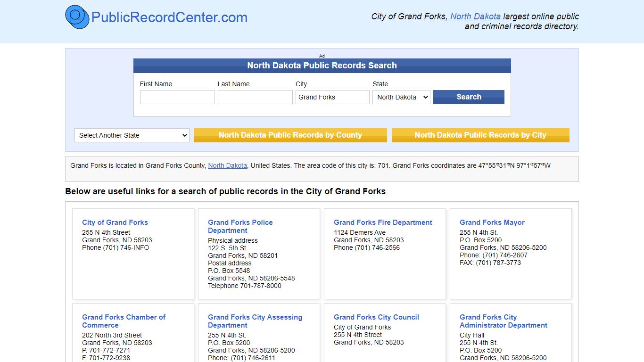Screen dimensions: 644x362
Task: Follow North Dakota link in location description
Action: 227,165
